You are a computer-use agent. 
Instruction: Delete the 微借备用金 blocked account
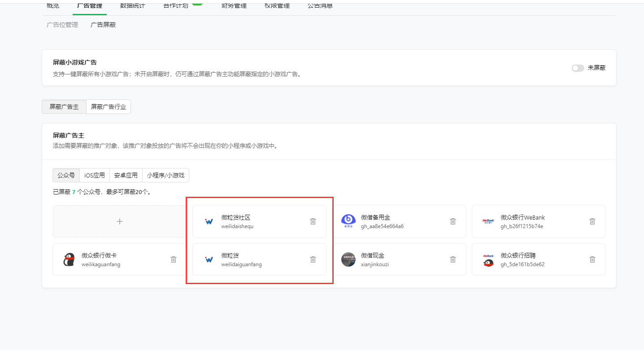(x=453, y=221)
